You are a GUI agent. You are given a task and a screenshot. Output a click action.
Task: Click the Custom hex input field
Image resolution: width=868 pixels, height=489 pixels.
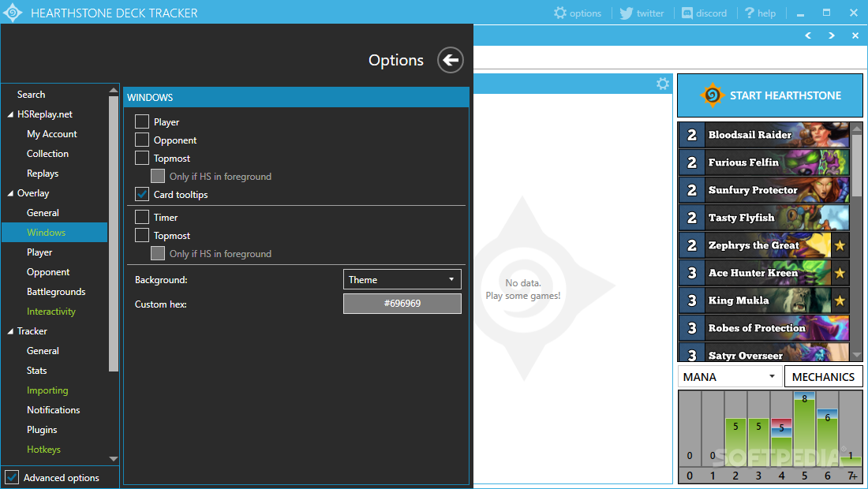pyautogui.click(x=402, y=304)
